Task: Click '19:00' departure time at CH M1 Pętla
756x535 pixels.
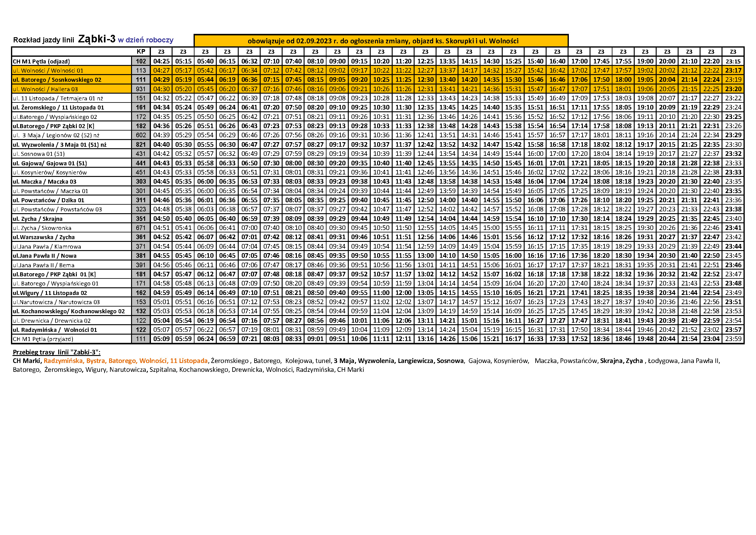Action: [x=645, y=61]
